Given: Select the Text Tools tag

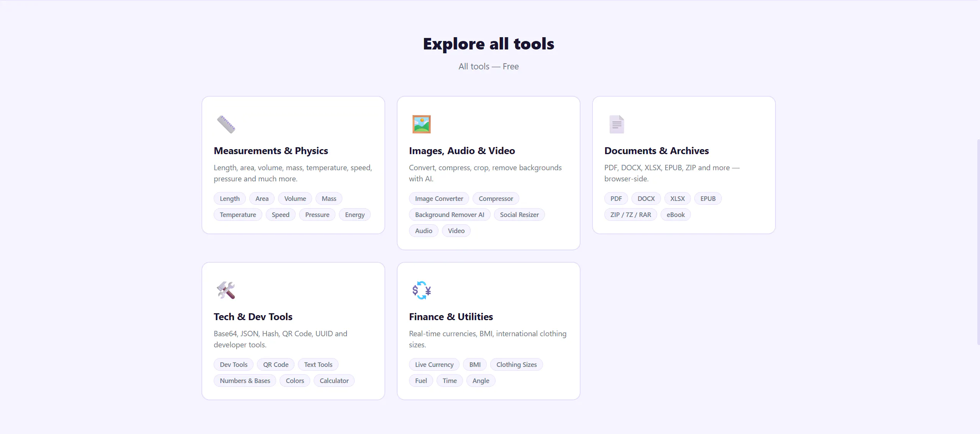Looking at the screenshot, I should (x=318, y=365).
